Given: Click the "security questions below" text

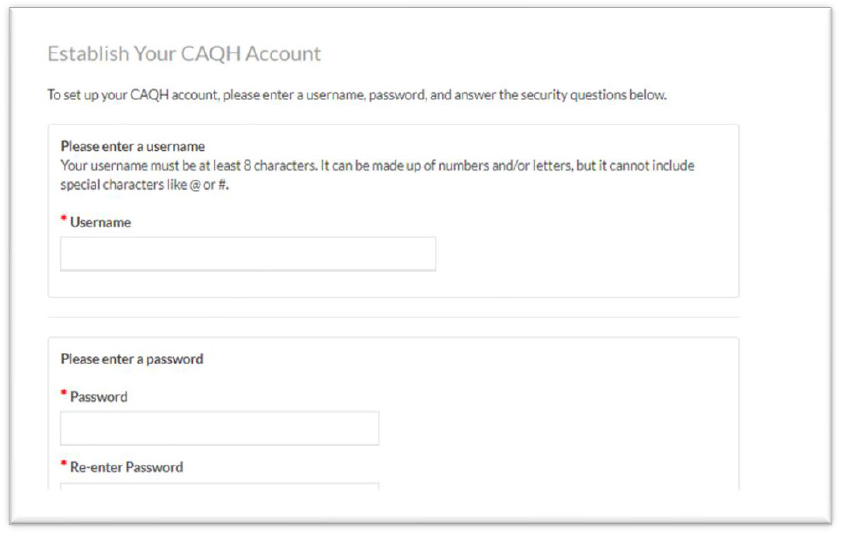Looking at the screenshot, I should pyautogui.click(x=588, y=96).
